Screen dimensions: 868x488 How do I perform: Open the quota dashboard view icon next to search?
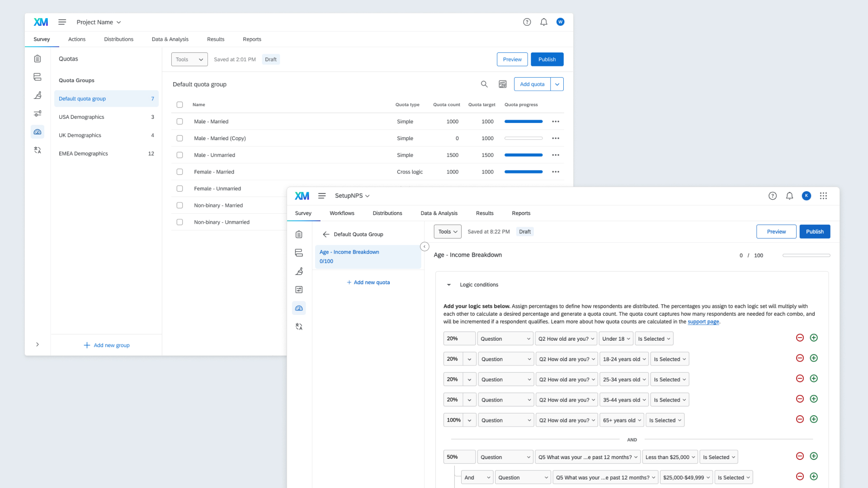coord(502,84)
